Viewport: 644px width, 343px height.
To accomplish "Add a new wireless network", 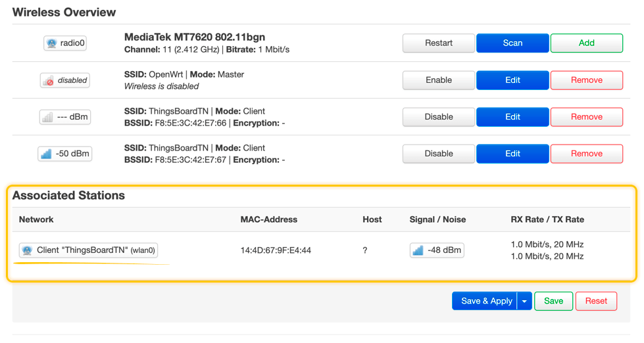I will (586, 43).
